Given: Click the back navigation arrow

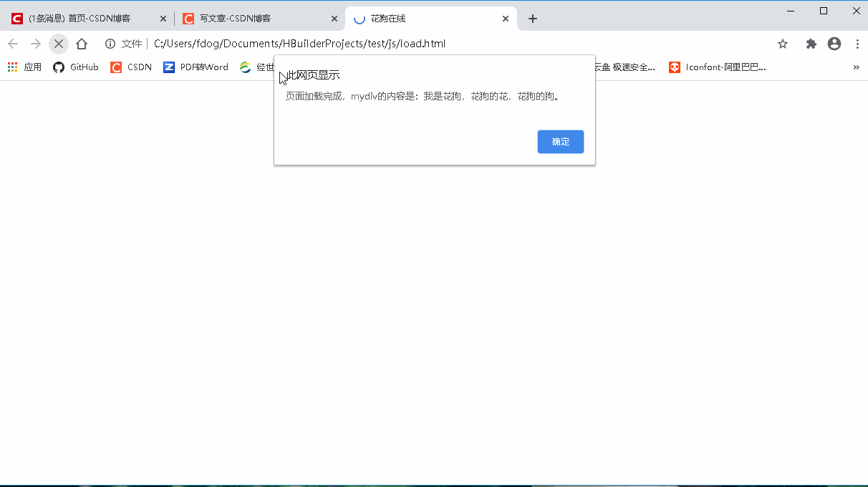Looking at the screenshot, I should pyautogui.click(x=13, y=43).
